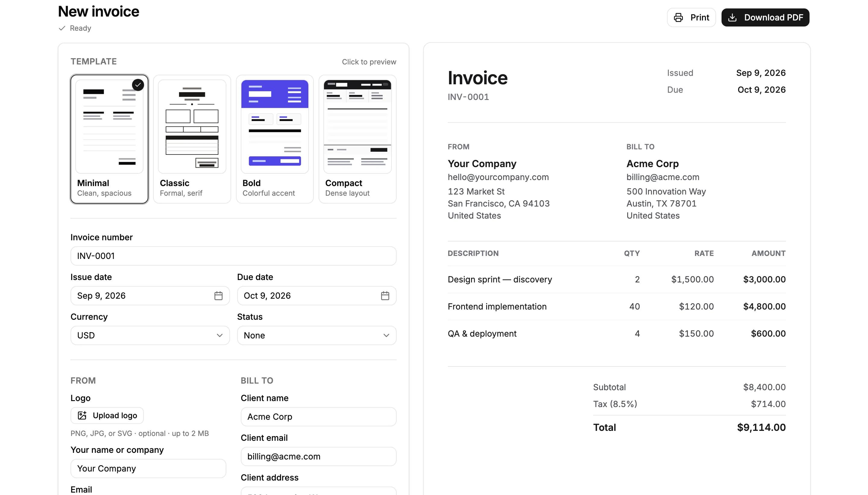This screenshot has height=495, width=868.
Task: Expand the Status chevron arrow
Action: 386,335
